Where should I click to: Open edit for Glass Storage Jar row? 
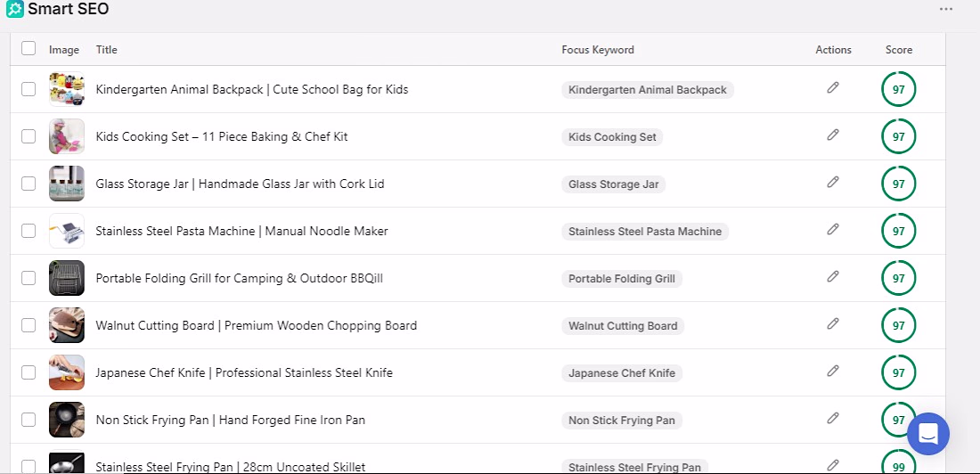(832, 183)
